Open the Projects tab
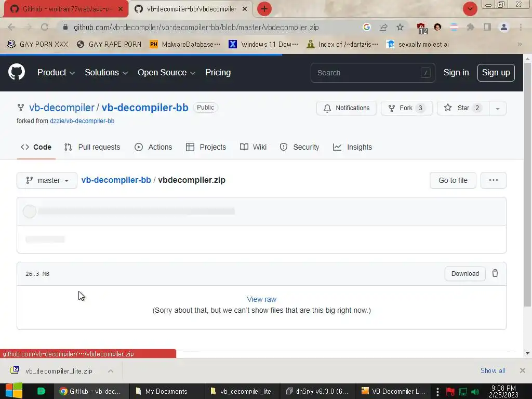532x399 pixels. (206, 147)
